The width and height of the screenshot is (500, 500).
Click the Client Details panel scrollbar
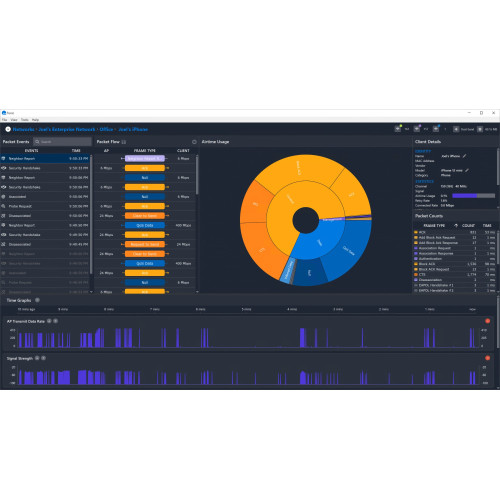point(498,167)
